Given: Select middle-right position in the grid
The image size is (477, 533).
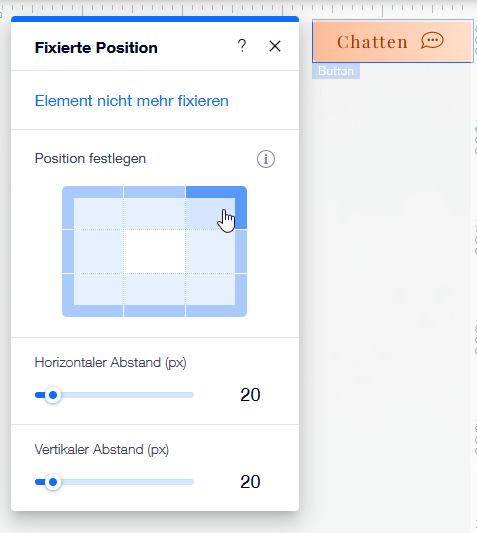Looking at the screenshot, I should tap(216, 252).
